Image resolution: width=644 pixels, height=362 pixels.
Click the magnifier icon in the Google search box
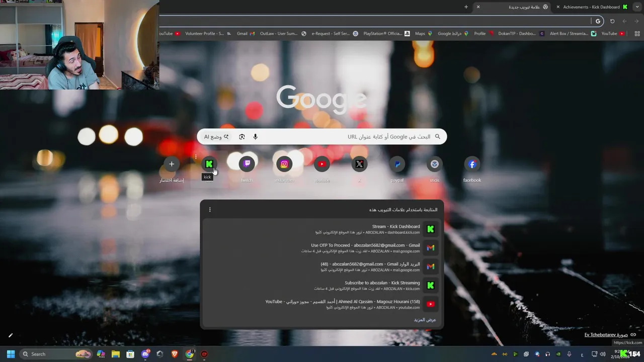coord(437,137)
